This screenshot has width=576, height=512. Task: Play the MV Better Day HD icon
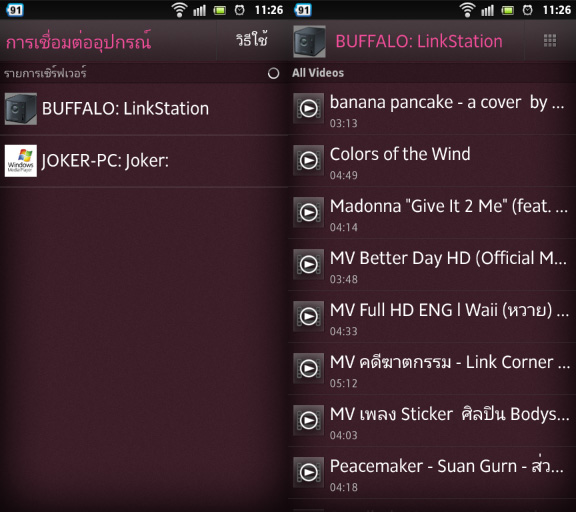[x=309, y=264]
